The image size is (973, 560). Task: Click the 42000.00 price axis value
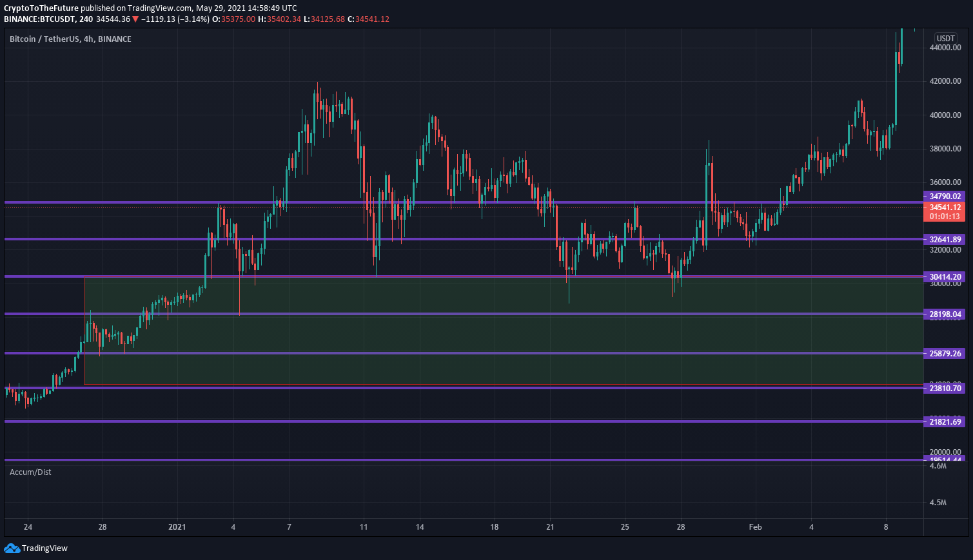coord(945,81)
